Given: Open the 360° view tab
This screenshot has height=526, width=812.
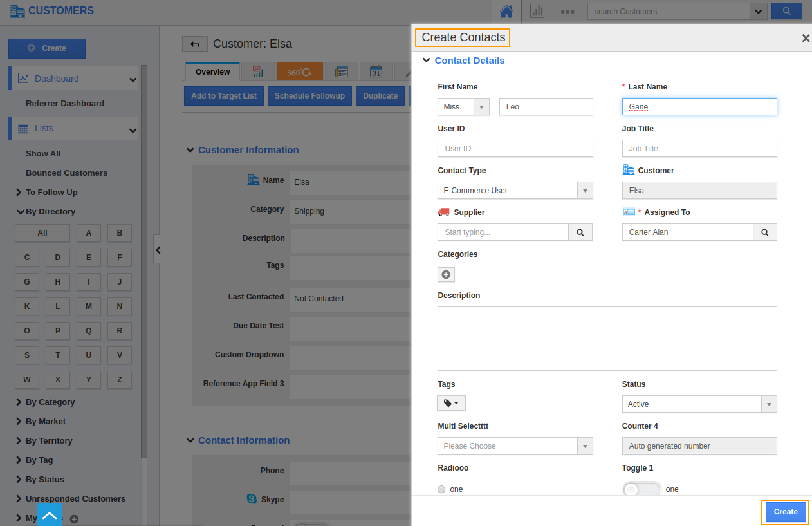Looking at the screenshot, I should [299, 72].
